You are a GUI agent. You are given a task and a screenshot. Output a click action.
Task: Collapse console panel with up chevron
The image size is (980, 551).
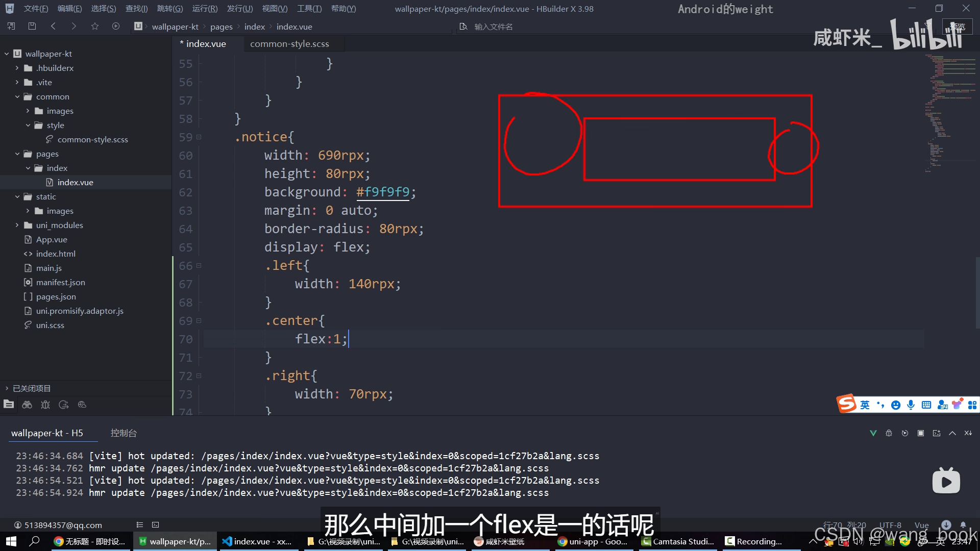(952, 433)
